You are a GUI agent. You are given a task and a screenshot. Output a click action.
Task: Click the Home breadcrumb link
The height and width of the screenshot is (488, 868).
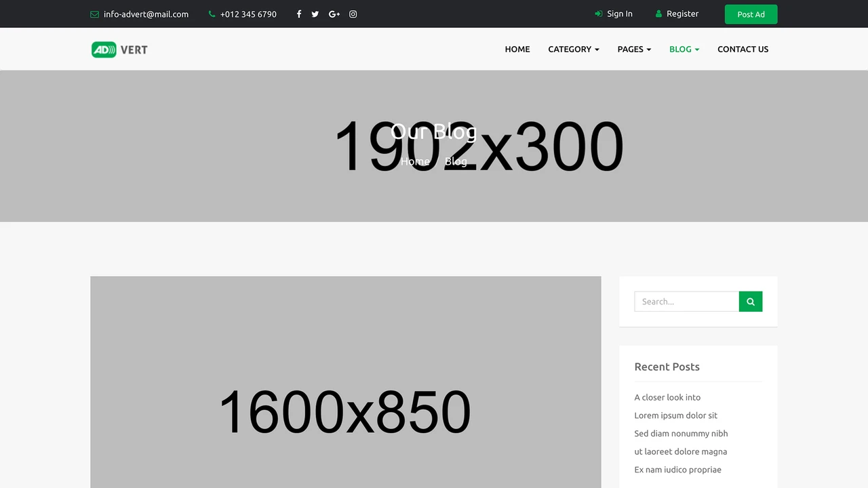[415, 161]
